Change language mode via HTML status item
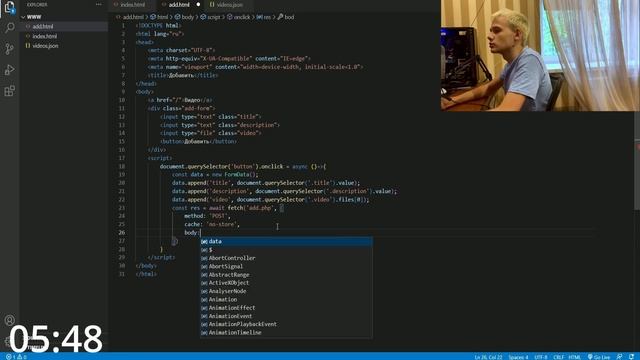This screenshot has height=360, width=640. pos(575,357)
